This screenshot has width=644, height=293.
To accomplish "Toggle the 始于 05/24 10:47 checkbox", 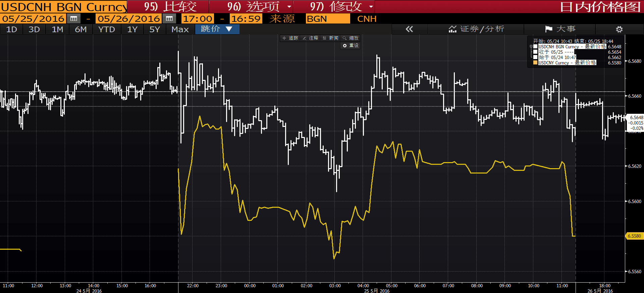I will tap(535, 57).
